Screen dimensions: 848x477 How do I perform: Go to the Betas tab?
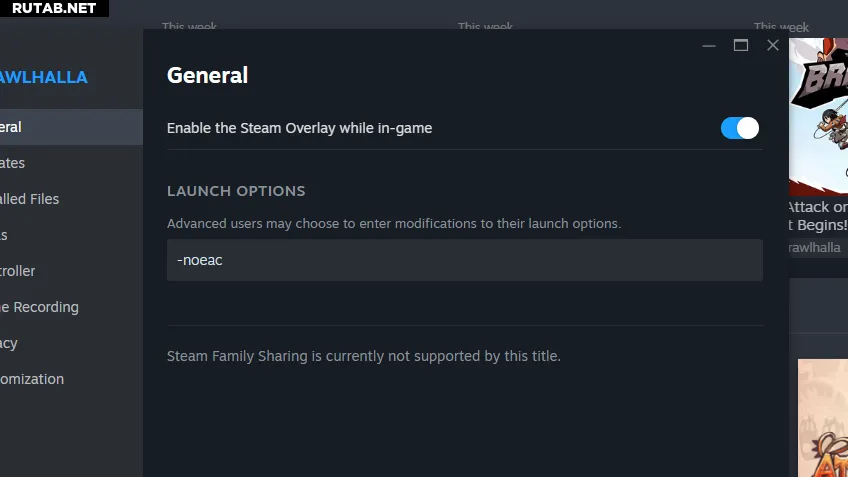pos(5,235)
